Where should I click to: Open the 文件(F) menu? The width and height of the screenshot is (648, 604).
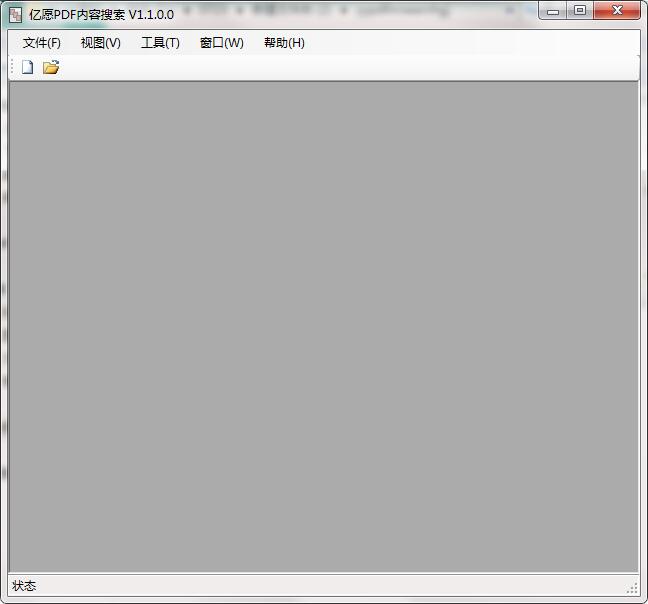(x=42, y=43)
